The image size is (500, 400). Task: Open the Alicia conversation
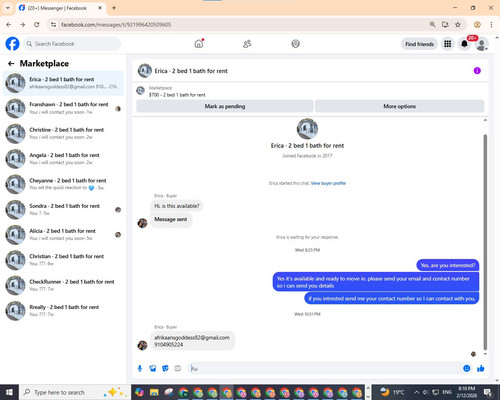pyautogui.click(x=63, y=234)
